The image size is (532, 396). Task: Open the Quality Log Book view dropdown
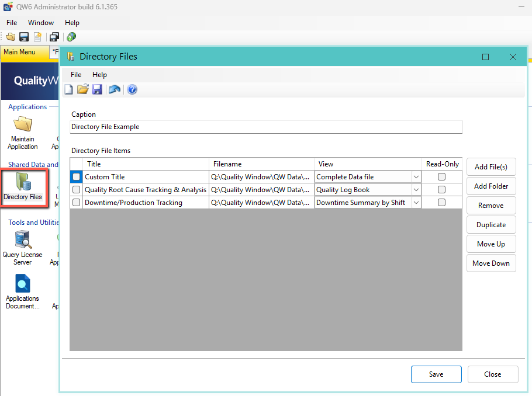pos(415,189)
